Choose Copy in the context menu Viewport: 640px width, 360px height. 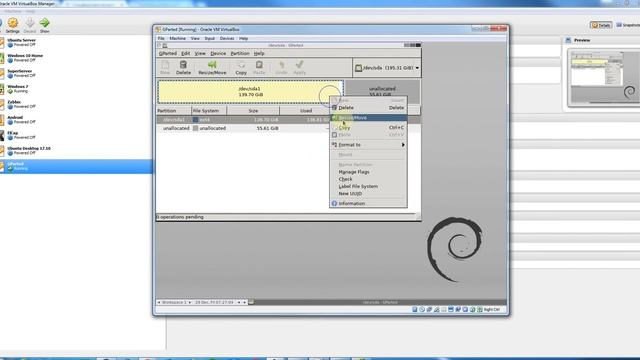[368, 128]
